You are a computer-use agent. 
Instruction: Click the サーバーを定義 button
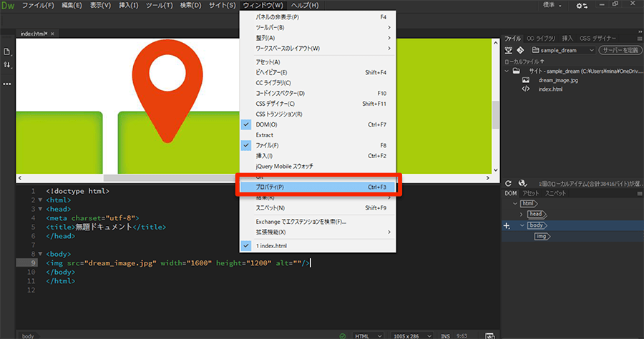[620, 50]
